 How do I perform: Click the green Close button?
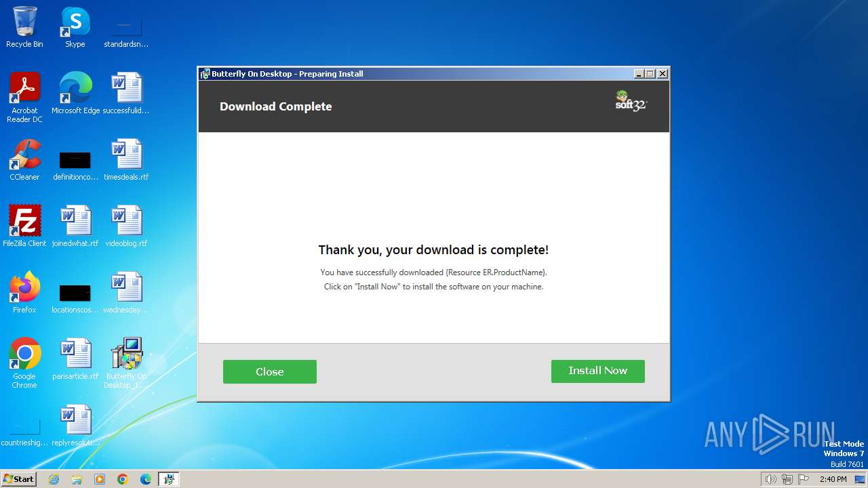(269, 371)
